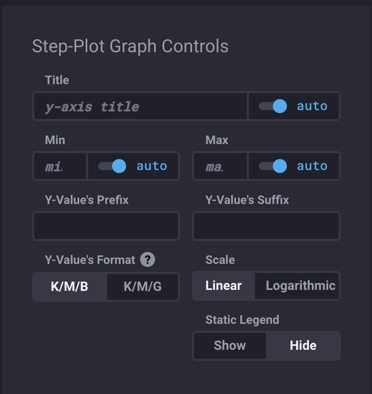
Task: Hide the static legend
Action: pyautogui.click(x=303, y=346)
